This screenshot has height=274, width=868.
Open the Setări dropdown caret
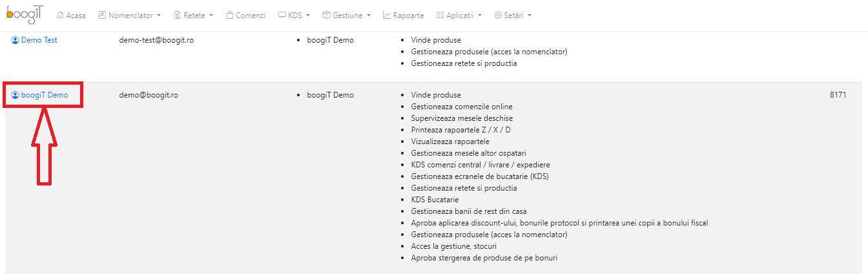point(530,16)
